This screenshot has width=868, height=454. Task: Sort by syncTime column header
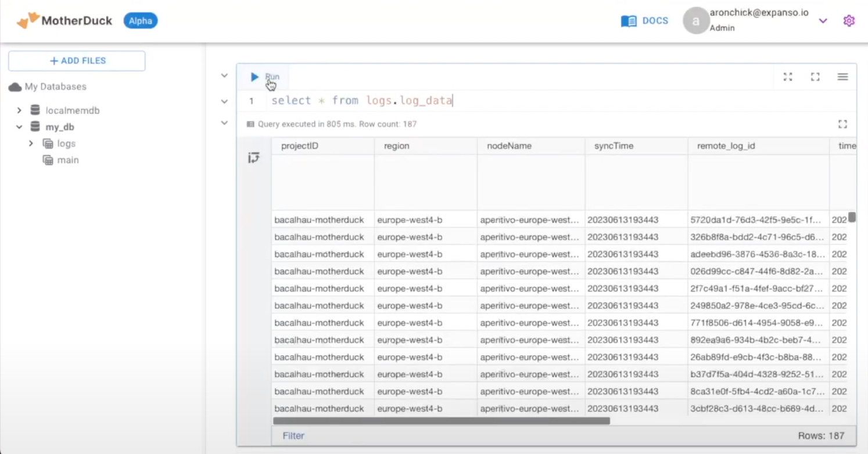click(636, 146)
